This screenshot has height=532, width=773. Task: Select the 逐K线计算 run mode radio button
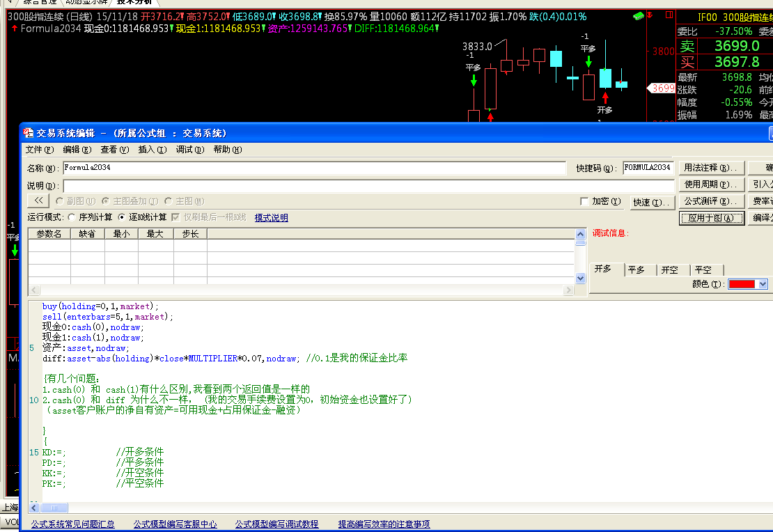click(x=122, y=217)
